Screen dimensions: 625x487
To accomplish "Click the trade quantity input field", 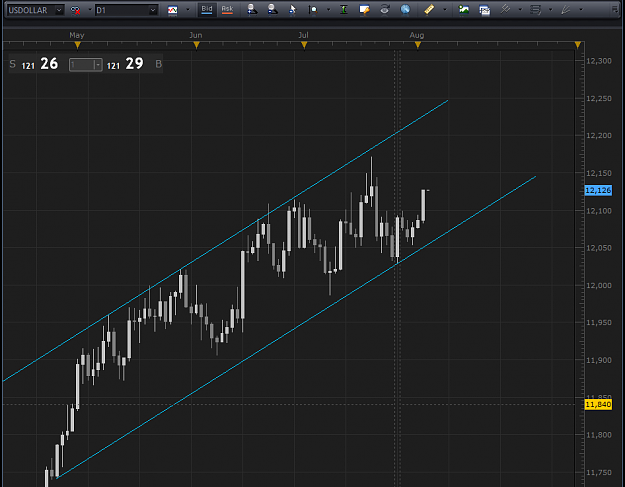I will [x=81, y=65].
